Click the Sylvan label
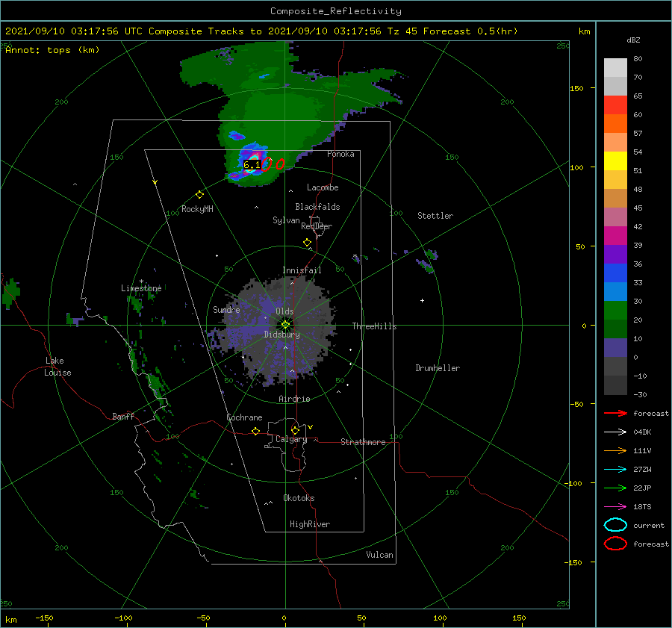The height and width of the screenshot is (628, 672). [286, 220]
